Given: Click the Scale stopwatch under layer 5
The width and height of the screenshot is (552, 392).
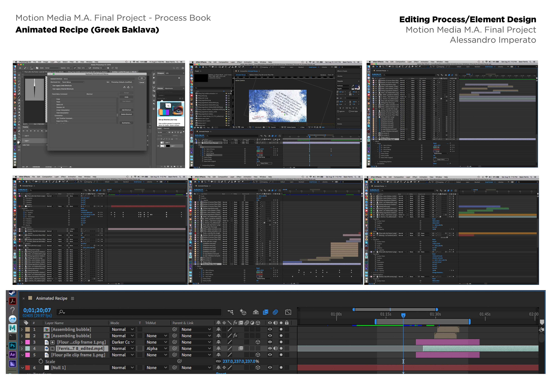Looking at the screenshot, I should (41, 361).
